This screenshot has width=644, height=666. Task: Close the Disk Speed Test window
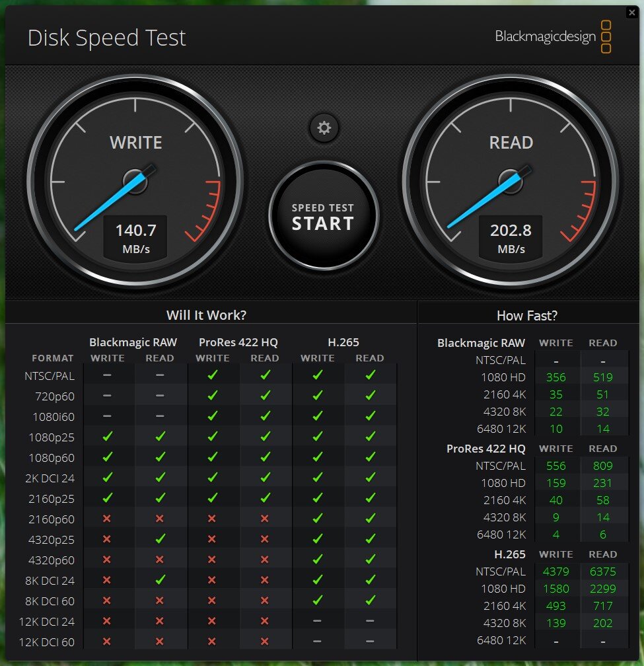click(x=631, y=13)
